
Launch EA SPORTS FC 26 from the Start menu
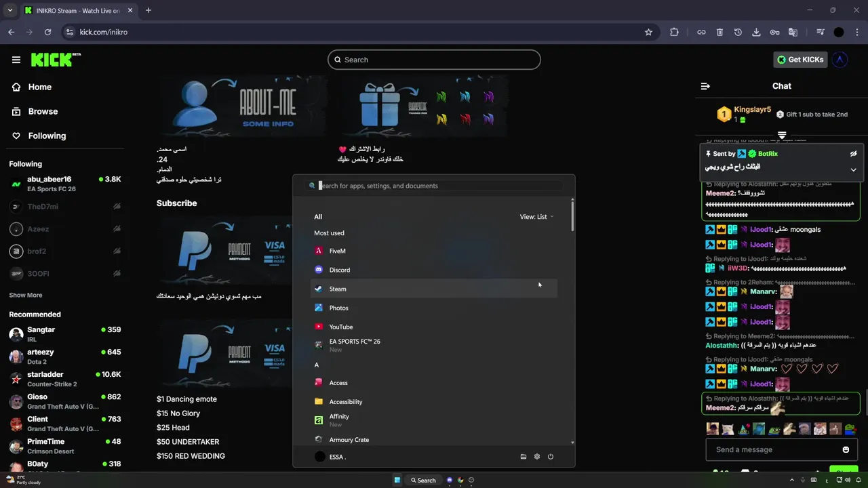coord(434,345)
